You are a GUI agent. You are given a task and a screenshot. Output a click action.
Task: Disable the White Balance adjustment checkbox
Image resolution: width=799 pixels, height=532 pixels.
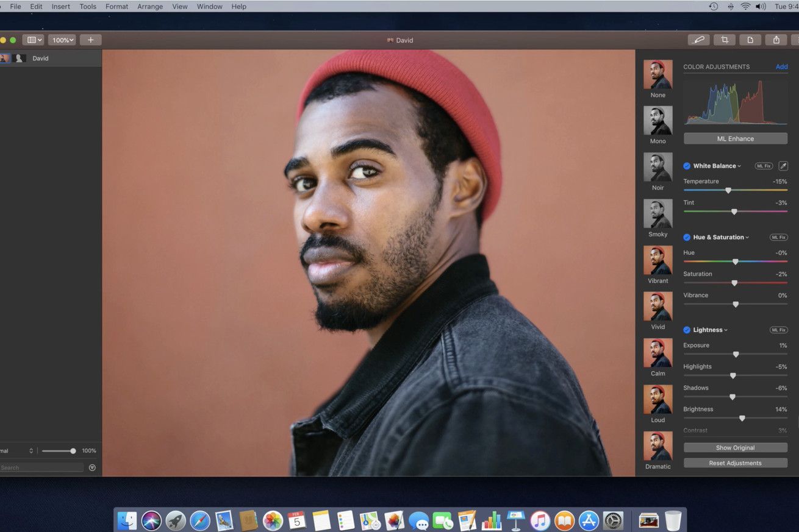(687, 166)
